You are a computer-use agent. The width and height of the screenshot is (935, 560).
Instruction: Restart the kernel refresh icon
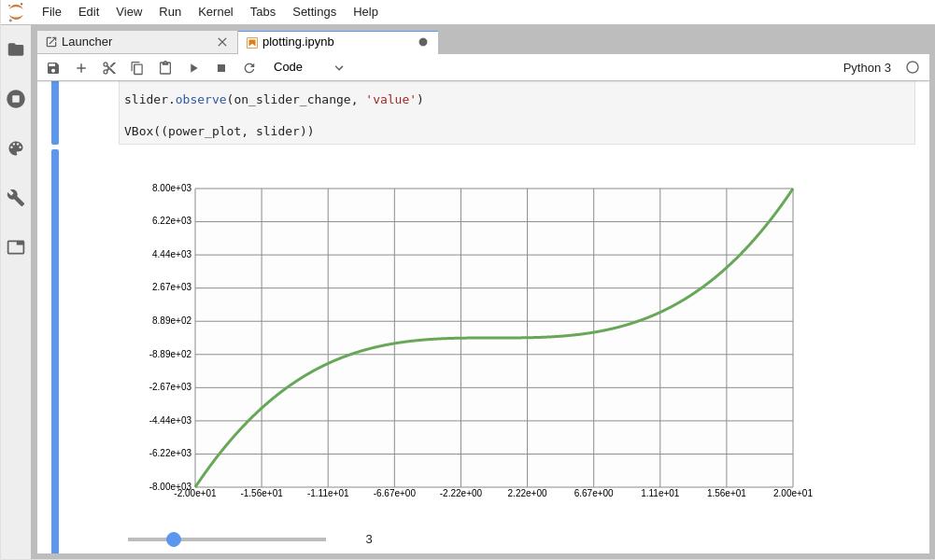249,68
